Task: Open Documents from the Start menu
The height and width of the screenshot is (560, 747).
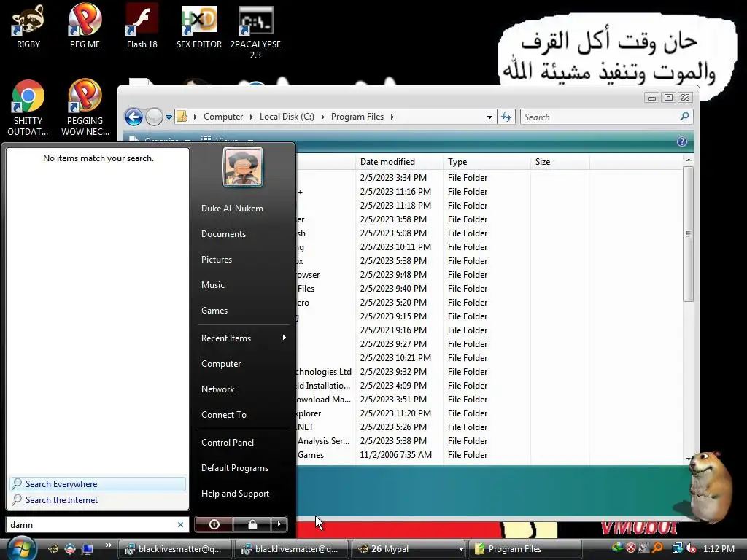Action: pyautogui.click(x=223, y=234)
